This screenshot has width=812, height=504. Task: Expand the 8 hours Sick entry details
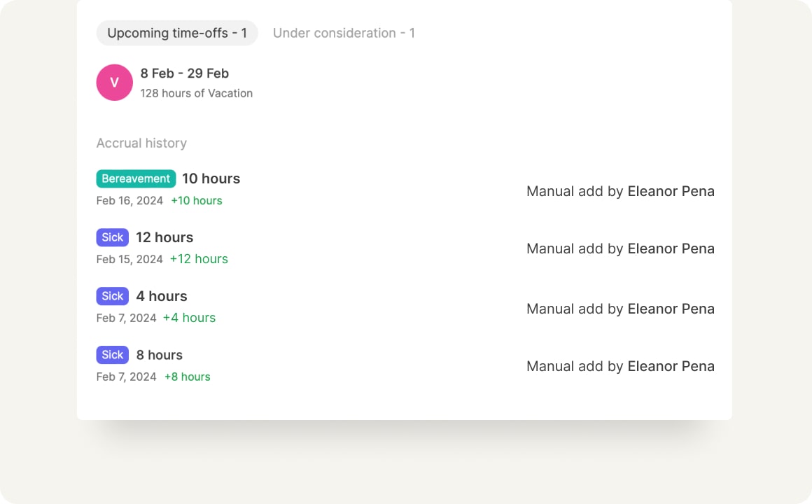(x=160, y=355)
